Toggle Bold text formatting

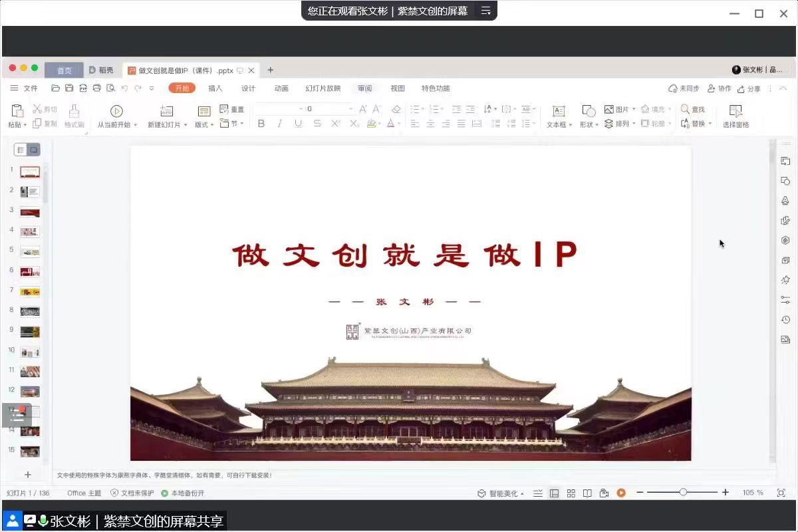261,124
